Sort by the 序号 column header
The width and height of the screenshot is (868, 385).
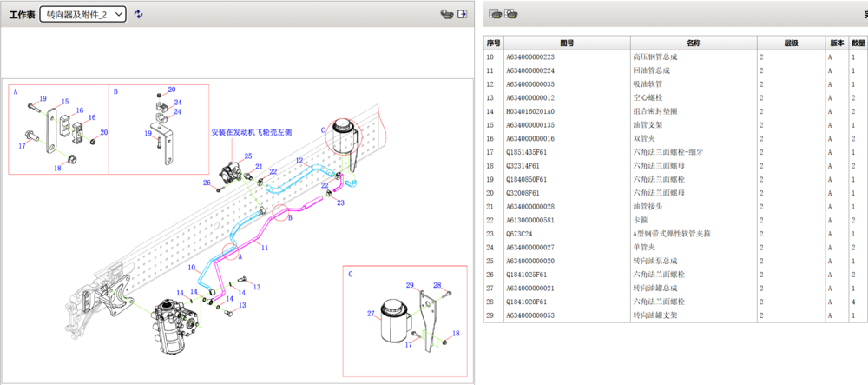pyautogui.click(x=494, y=43)
